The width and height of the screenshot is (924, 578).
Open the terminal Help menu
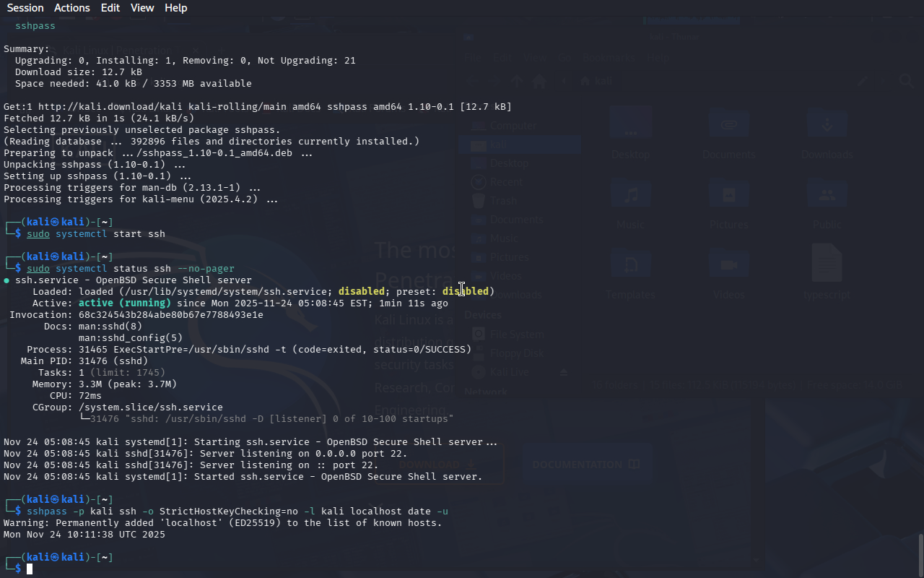point(175,8)
